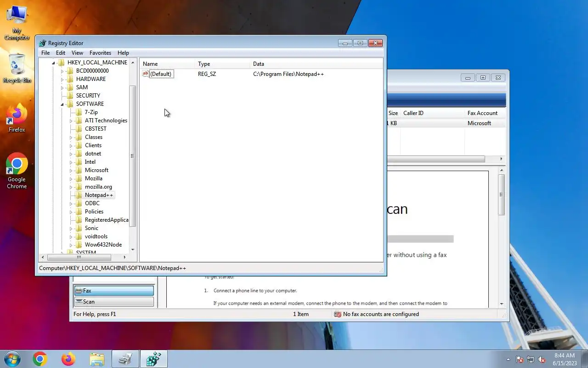The image size is (588, 368).
Task: Expand the ATI Technologies key
Action: pyautogui.click(x=71, y=121)
